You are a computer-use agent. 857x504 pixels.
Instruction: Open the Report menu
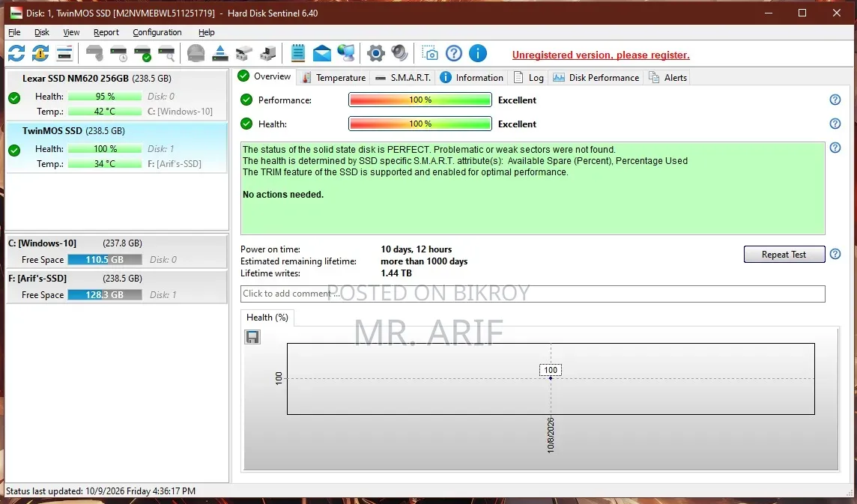tap(106, 32)
